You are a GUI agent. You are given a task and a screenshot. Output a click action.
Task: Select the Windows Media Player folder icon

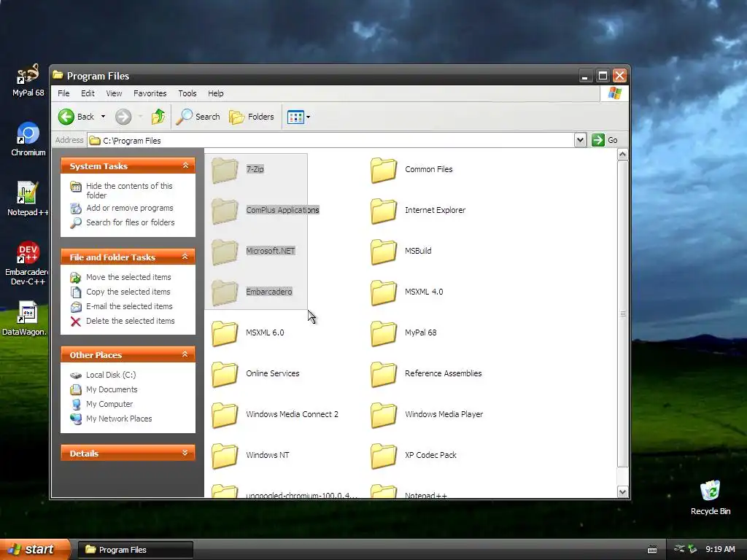point(384,415)
